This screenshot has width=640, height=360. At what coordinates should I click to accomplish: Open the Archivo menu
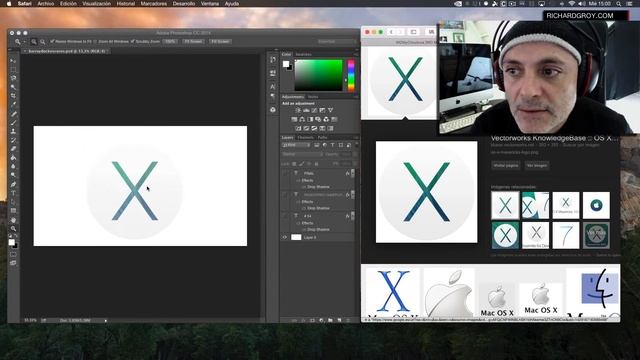46,4
